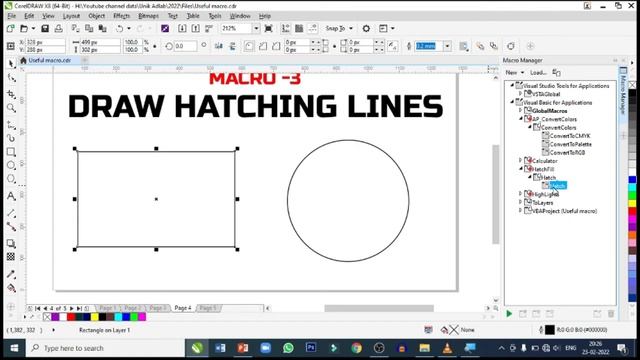Open the outline width dropdown

coord(447,46)
